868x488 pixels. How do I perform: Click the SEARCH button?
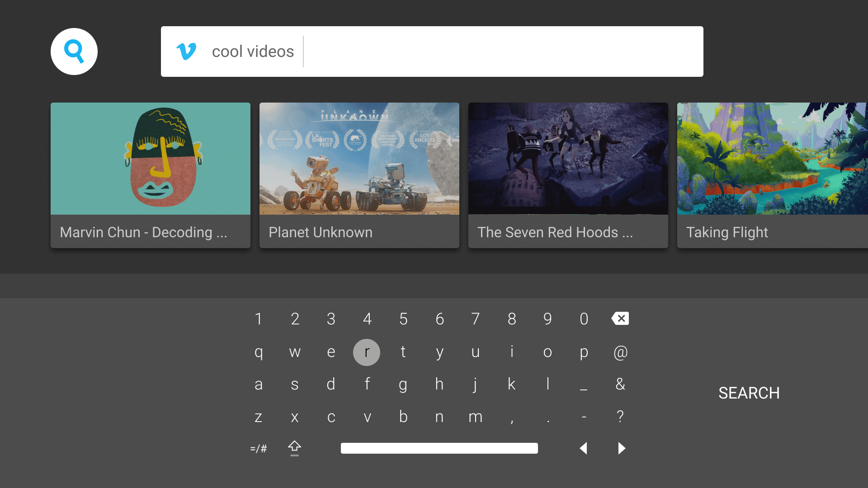tap(749, 393)
